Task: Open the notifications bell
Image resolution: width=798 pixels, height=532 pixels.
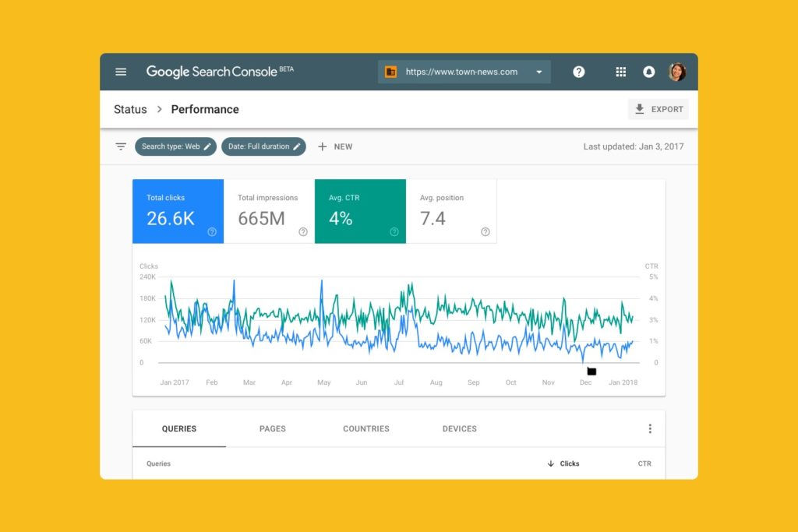Action: (x=648, y=72)
